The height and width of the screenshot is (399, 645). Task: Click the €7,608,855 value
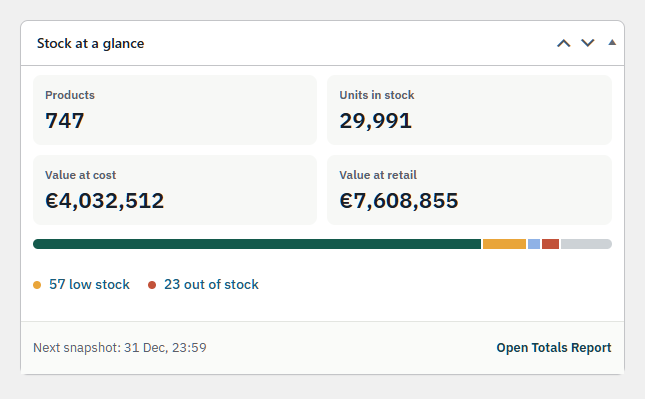(399, 201)
